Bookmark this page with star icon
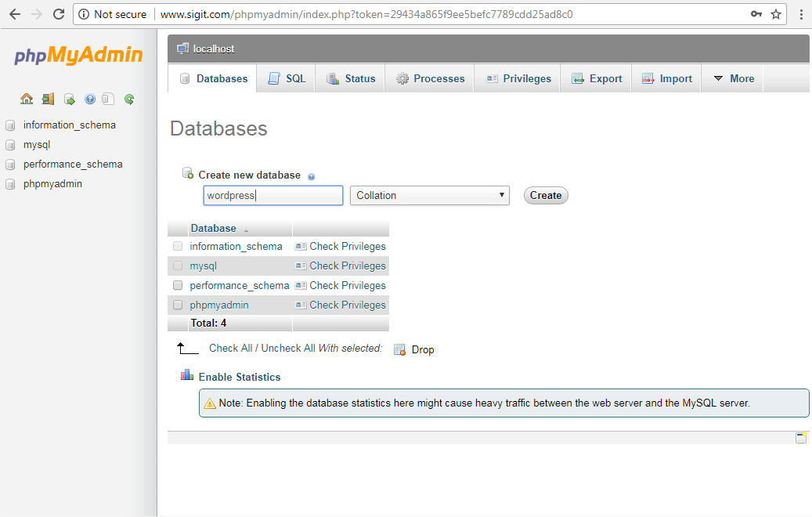The image size is (812, 517). pyautogui.click(x=776, y=14)
